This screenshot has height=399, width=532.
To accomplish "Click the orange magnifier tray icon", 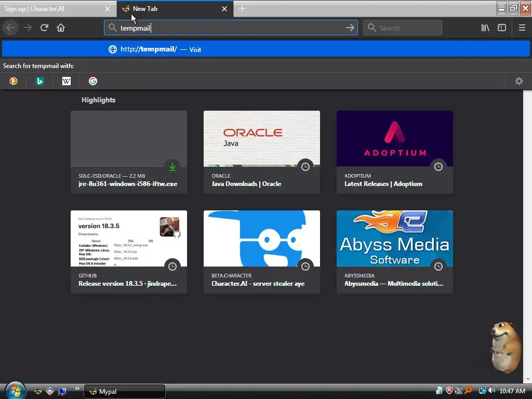I will (468, 391).
